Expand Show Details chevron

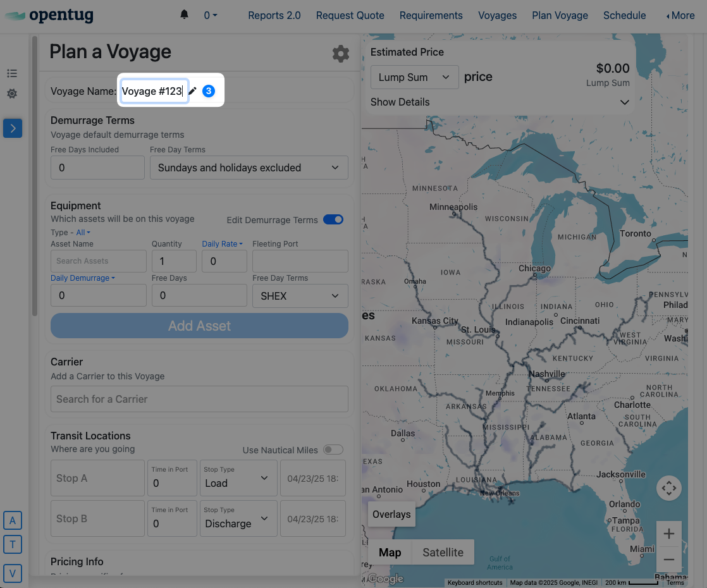624,102
